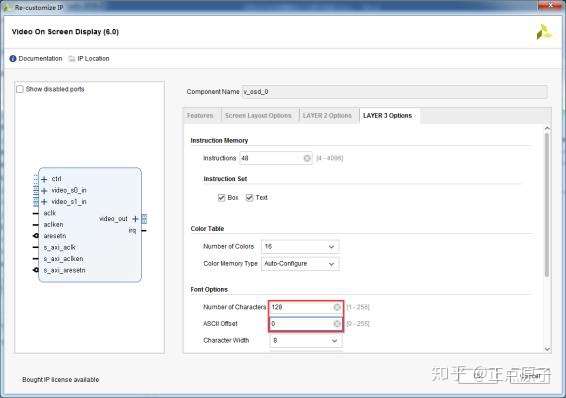Click into the Instructions input field
Image resolution: width=566 pixels, height=398 pixels.
(x=275, y=158)
